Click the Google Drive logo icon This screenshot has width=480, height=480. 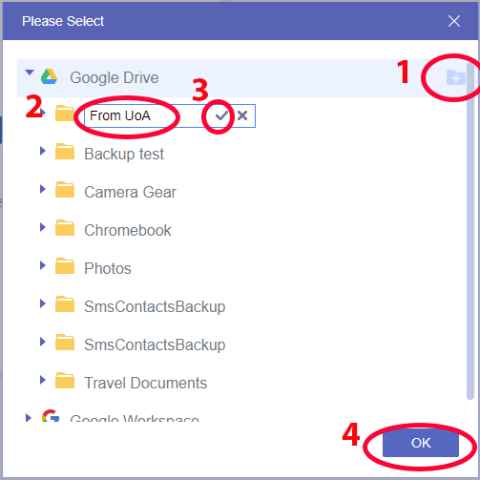49,77
